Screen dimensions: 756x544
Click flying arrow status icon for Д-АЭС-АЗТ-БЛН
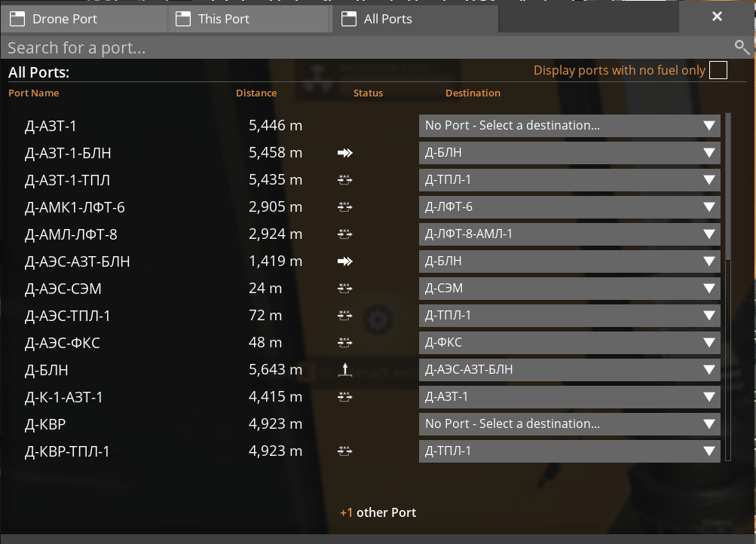click(x=344, y=261)
